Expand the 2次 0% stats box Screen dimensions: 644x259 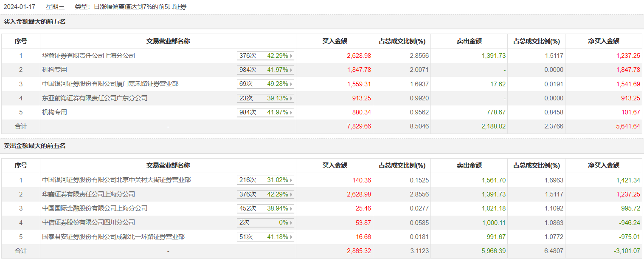[x=265, y=223]
